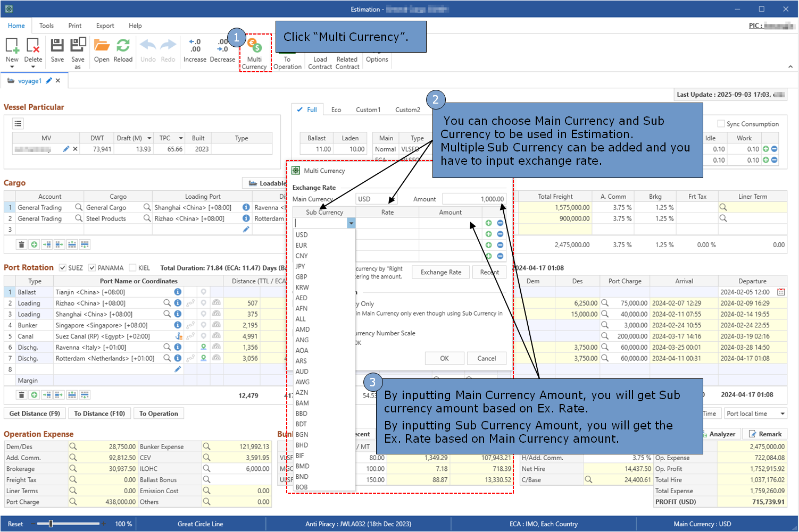Open the Port local time dropdown
The image size is (799, 532).
(782, 413)
